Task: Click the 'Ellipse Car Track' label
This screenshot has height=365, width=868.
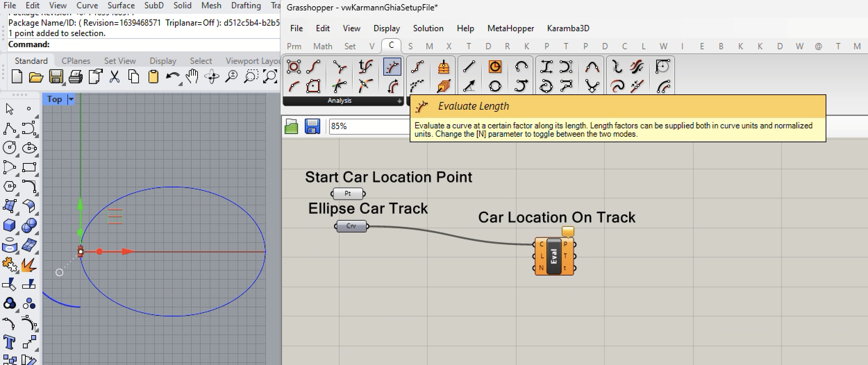Action: (x=368, y=209)
